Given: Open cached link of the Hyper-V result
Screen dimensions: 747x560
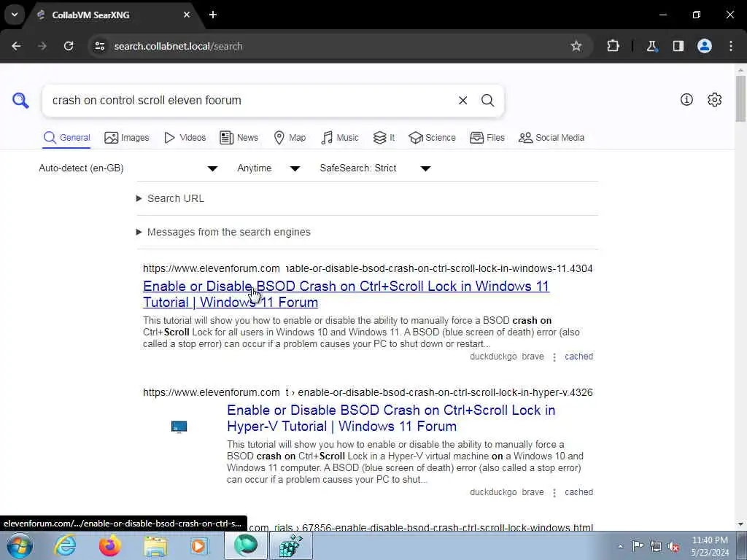Looking at the screenshot, I should [x=578, y=492].
